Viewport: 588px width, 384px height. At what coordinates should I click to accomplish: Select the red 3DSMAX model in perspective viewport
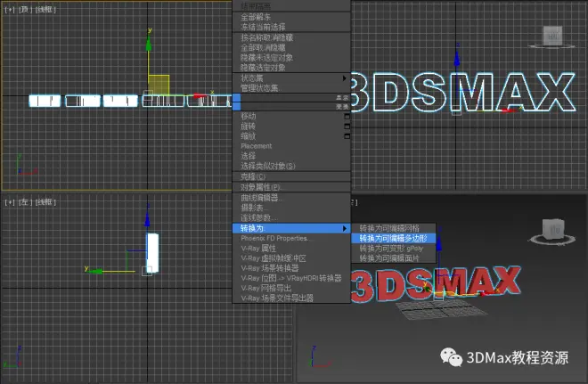point(435,282)
